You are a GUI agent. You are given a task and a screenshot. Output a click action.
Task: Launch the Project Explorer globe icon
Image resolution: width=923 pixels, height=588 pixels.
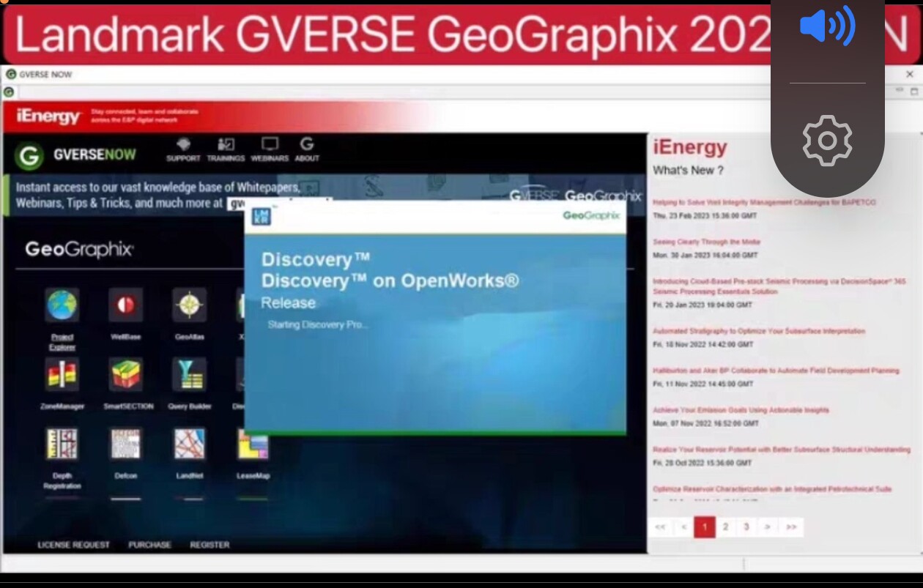coord(62,305)
